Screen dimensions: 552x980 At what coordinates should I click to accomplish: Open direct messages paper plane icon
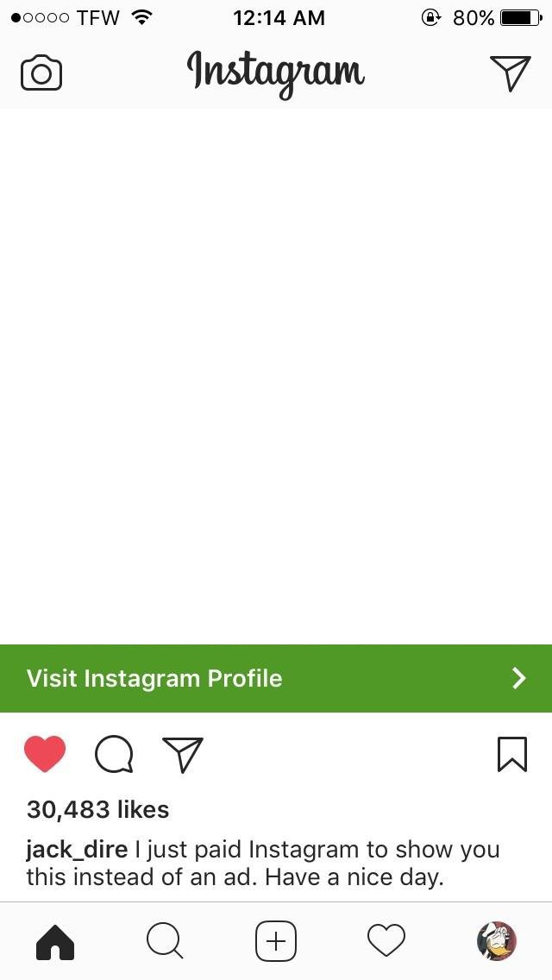[x=510, y=73]
